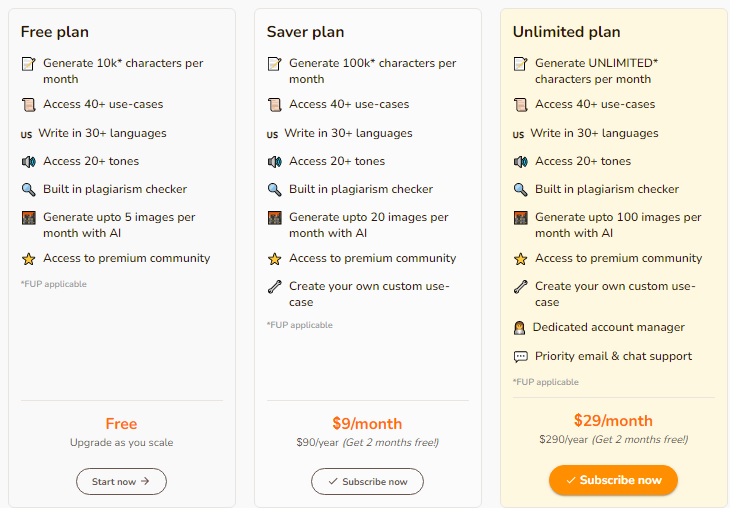Click the wrench icon in Saver plan
This screenshot has width=748, height=528.
tap(275, 287)
